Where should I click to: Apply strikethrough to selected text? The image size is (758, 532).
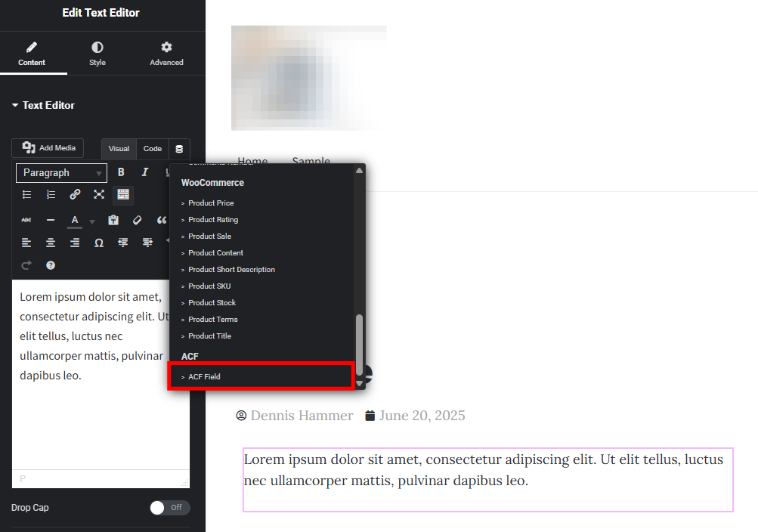(26, 219)
